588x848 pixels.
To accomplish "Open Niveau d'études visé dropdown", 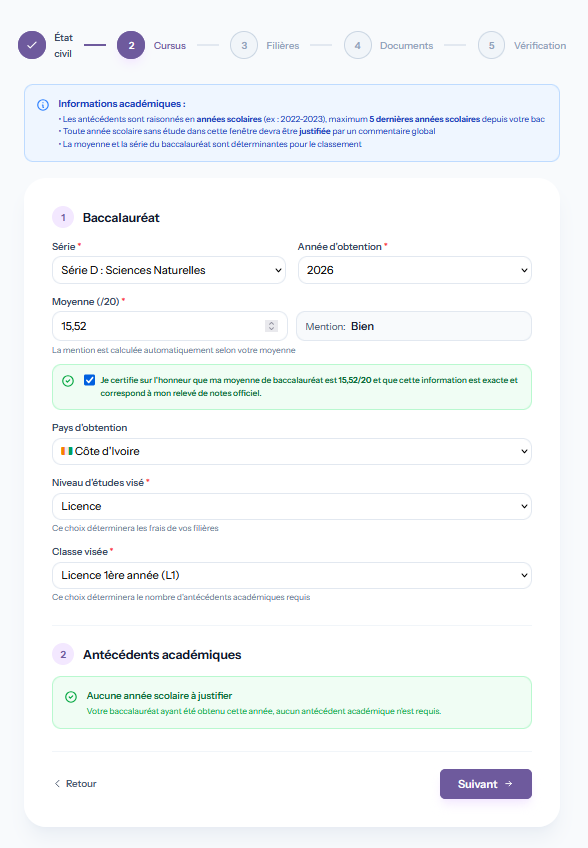I will [292, 506].
